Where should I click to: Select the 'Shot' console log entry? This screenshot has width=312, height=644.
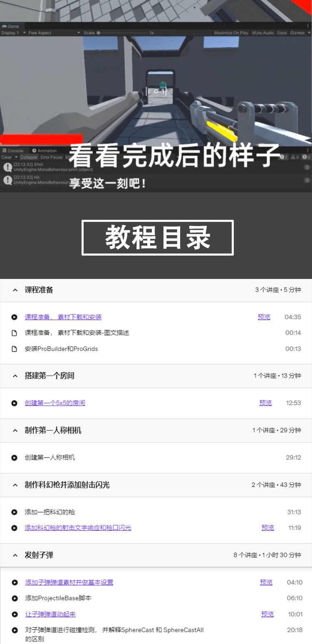tap(156, 167)
